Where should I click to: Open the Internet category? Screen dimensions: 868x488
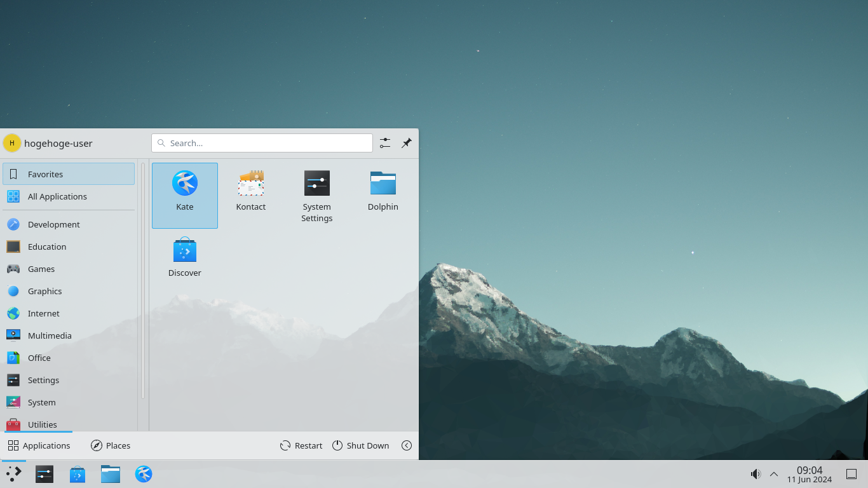pyautogui.click(x=69, y=313)
